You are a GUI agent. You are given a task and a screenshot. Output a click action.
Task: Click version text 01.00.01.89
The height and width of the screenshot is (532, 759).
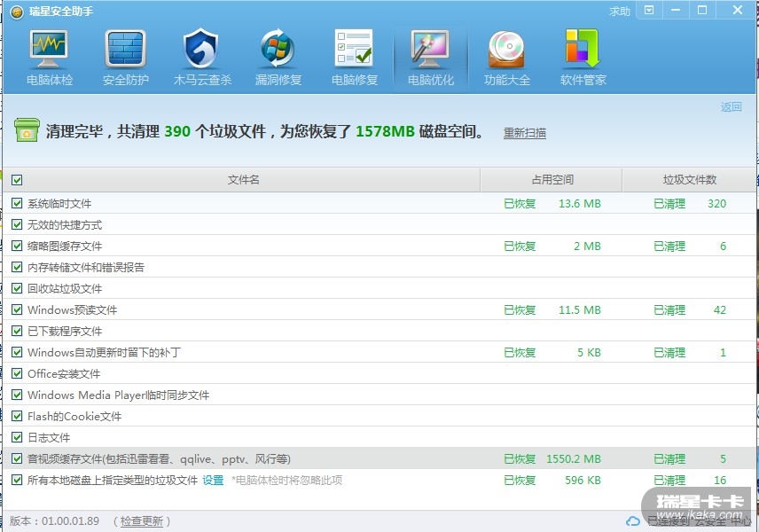70,521
